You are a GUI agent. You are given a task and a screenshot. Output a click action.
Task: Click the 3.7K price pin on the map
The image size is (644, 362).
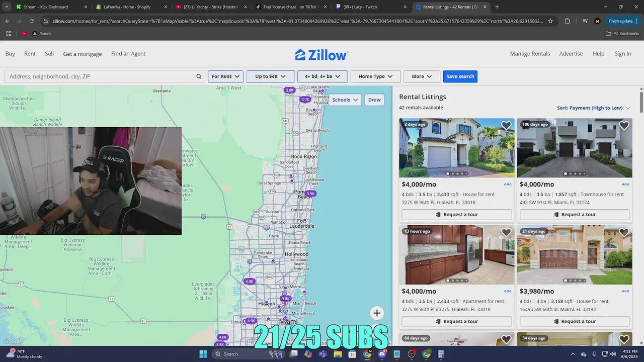pyautogui.click(x=305, y=100)
